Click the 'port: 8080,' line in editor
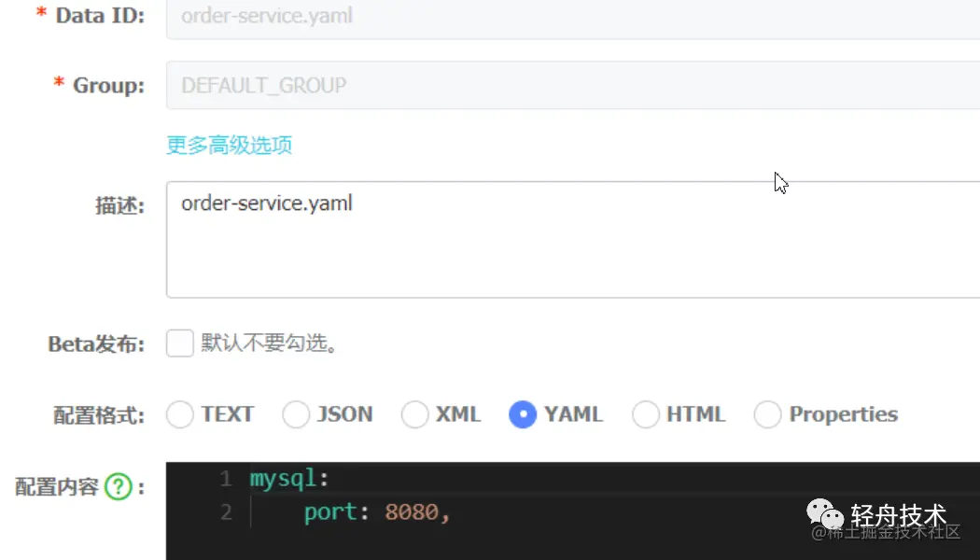This screenshot has height=560, width=980. [x=377, y=512]
